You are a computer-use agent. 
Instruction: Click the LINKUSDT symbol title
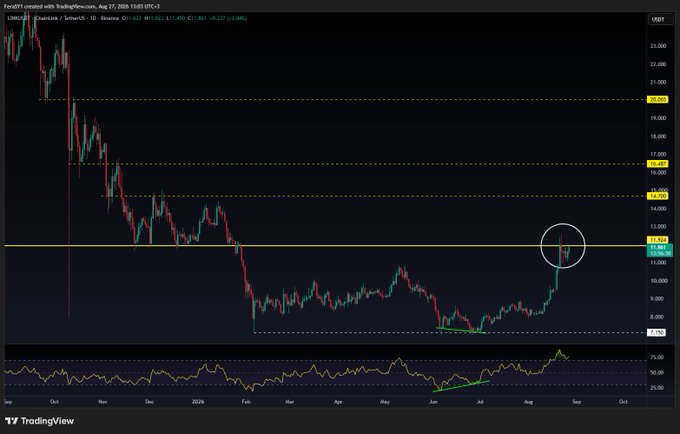19,18
